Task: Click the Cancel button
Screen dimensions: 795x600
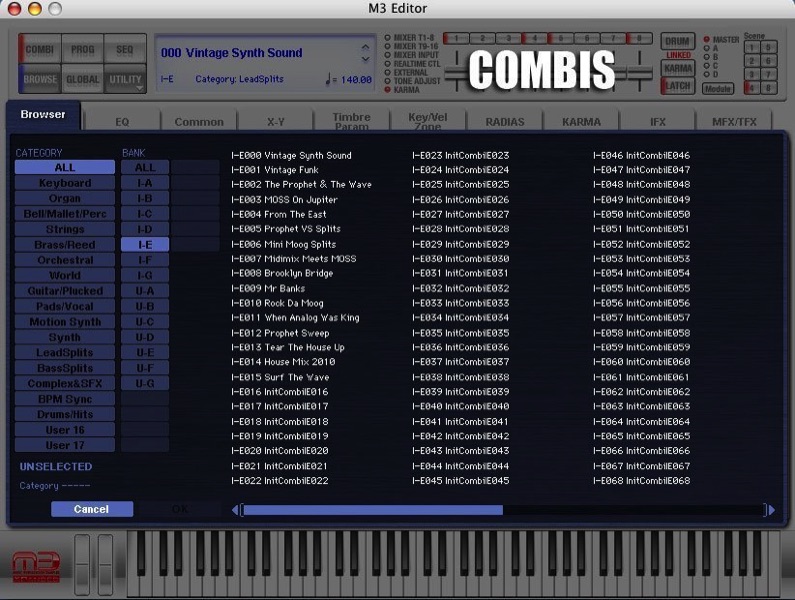Action: (x=92, y=509)
